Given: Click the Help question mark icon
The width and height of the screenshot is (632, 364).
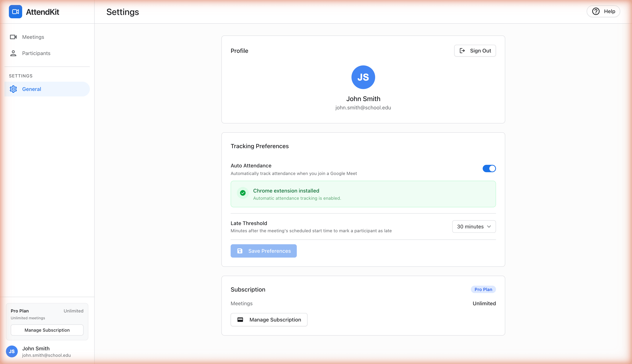Looking at the screenshot, I should coord(596,11).
